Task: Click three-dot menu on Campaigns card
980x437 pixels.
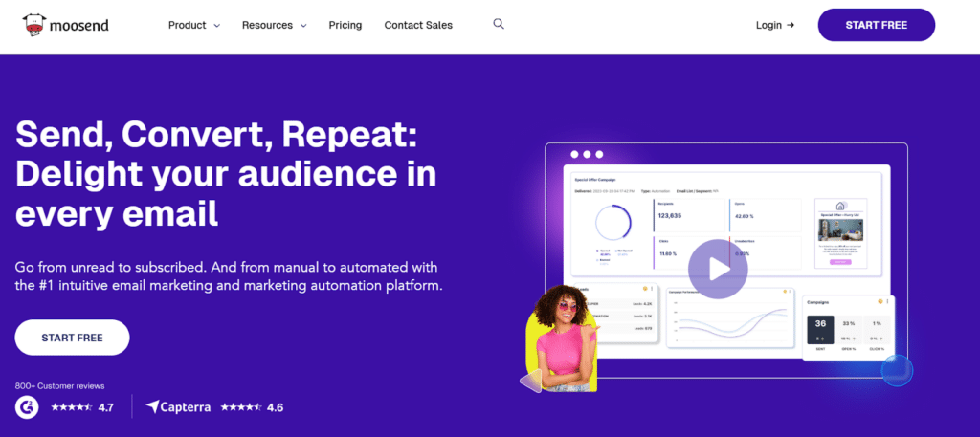Action: point(885,301)
